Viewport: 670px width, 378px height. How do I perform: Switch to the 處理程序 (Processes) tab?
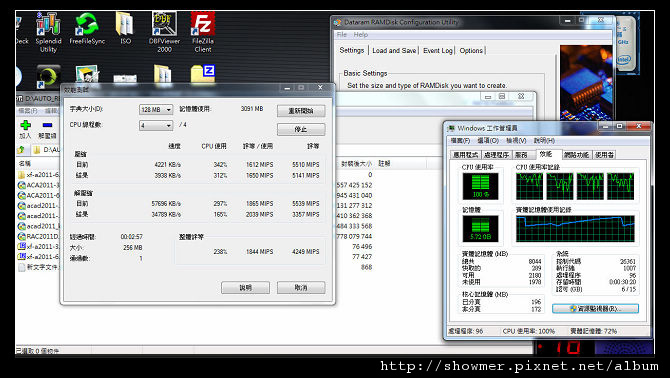pos(497,155)
